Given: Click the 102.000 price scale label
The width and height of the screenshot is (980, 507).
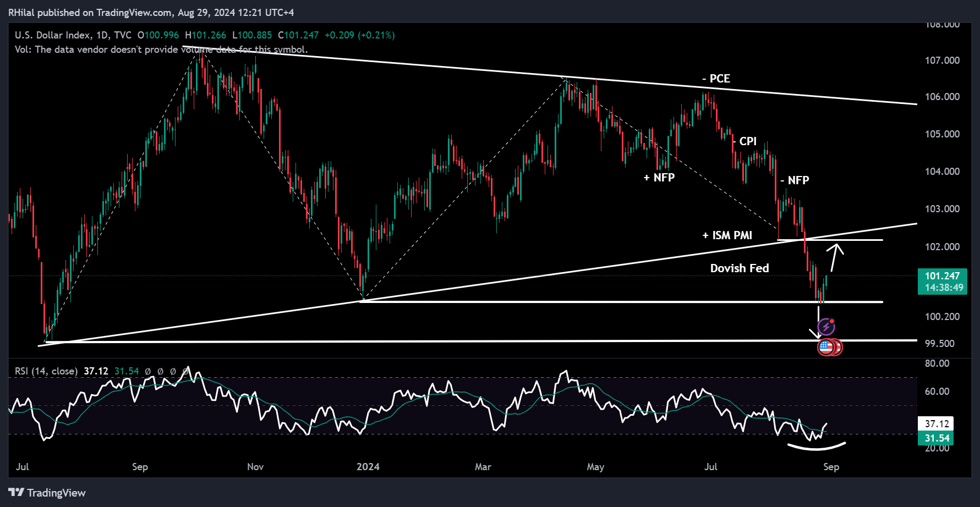Looking at the screenshot, I should tap(943, 247).
